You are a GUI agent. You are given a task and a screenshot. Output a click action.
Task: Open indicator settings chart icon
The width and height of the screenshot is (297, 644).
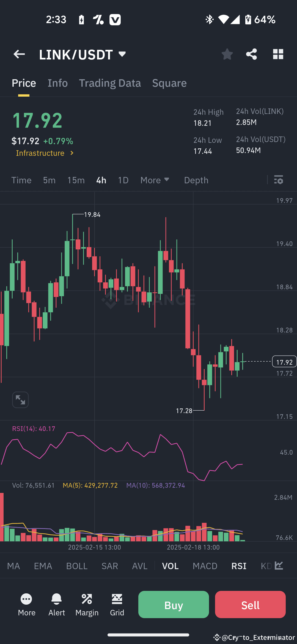[x=279, y=566]
